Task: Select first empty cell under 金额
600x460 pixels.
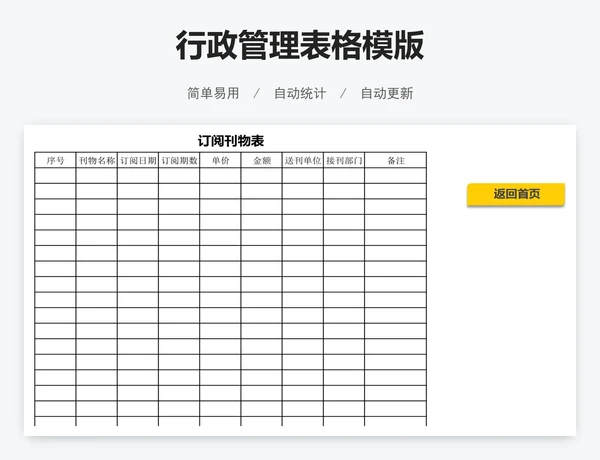Action: click(261, 175)
